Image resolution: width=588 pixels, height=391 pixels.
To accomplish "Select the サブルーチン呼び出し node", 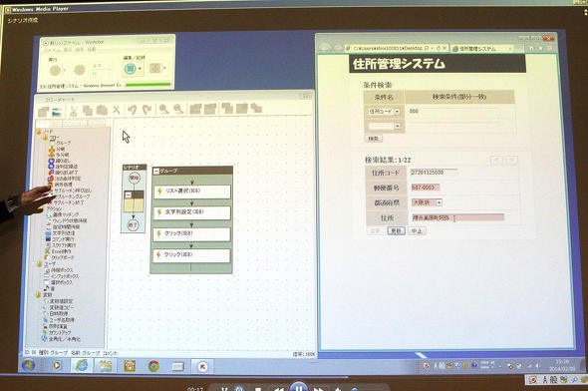I will click(70, 191).
